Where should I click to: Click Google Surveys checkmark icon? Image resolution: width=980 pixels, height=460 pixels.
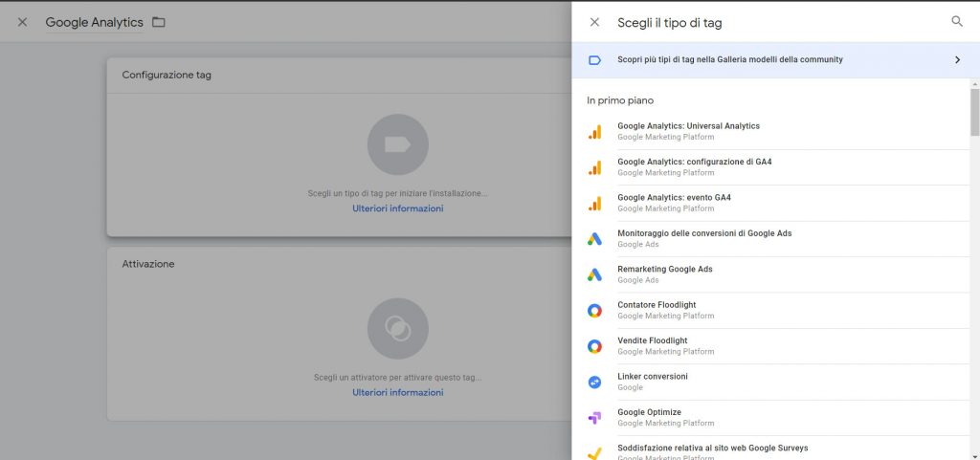click(595, 453)
